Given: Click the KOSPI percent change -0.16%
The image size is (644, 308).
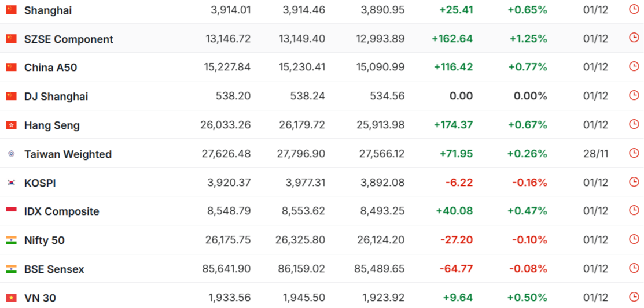Looking at the screenshot, I should click(x=529, y=183).
